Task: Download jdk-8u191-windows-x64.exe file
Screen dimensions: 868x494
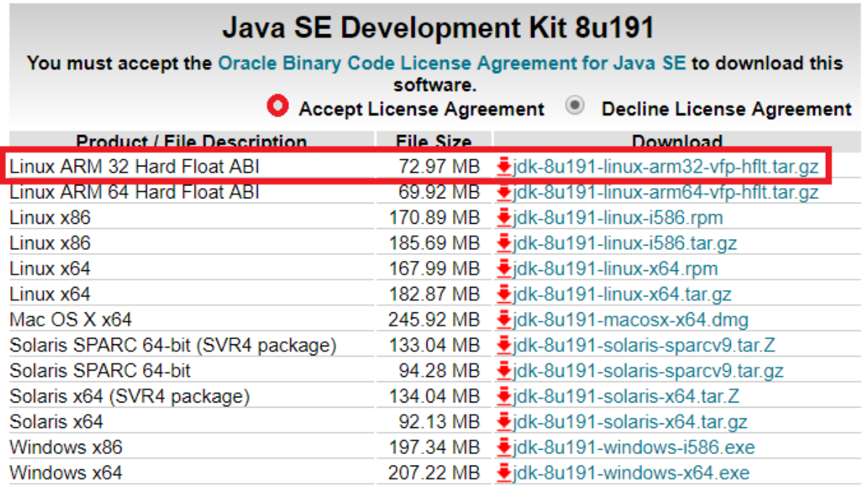Action: pyautogui.click(x=631, y=472)
